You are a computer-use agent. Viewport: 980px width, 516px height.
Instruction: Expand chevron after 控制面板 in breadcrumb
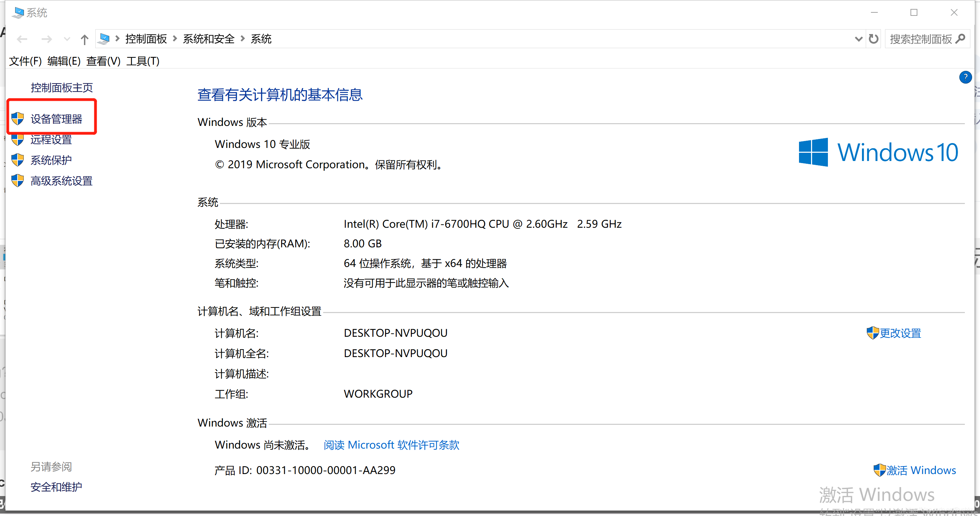175,39
